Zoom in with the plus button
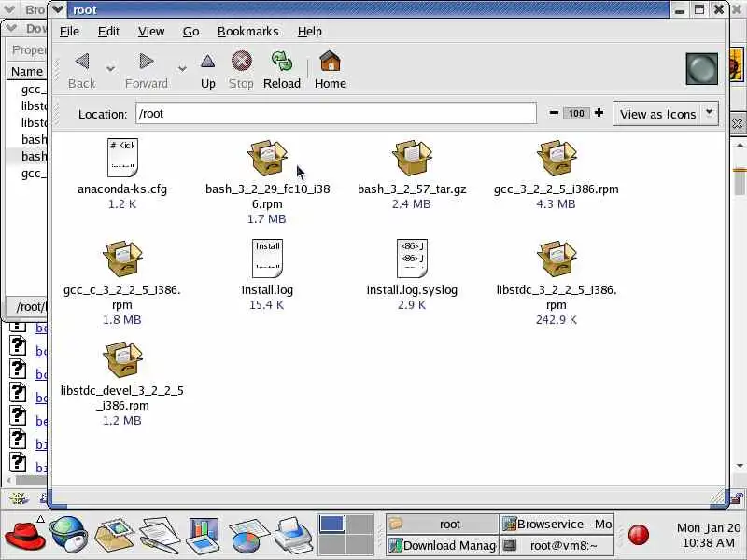The height and width of the screenshot is (560, 747). 599,113
